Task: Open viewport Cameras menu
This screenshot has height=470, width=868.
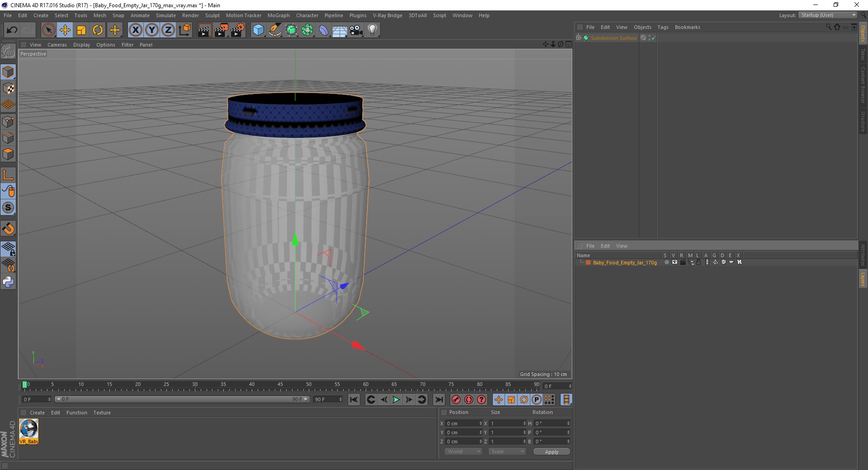Action: (x=57, y=45)
